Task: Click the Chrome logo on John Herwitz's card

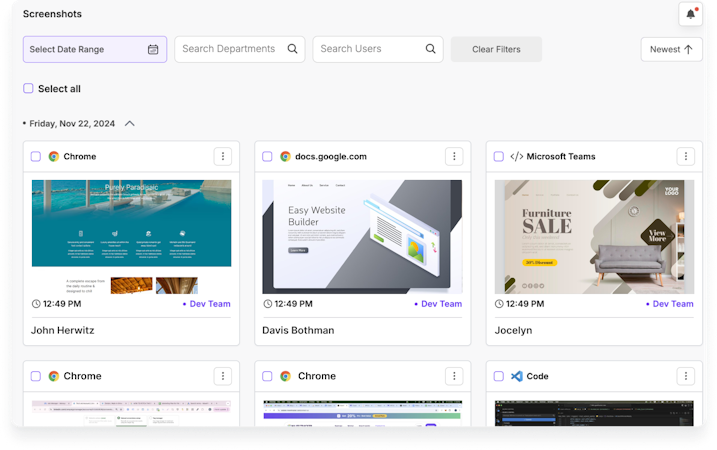Action: point(54,156)
